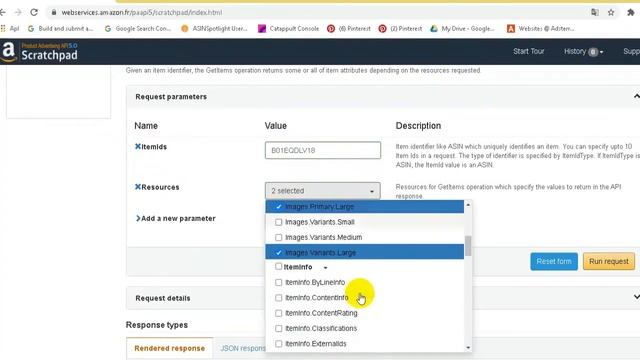Check ItemInfo.ByLineInfo option
This screenshot has height=360, width=640.
[x=278, y=282]
